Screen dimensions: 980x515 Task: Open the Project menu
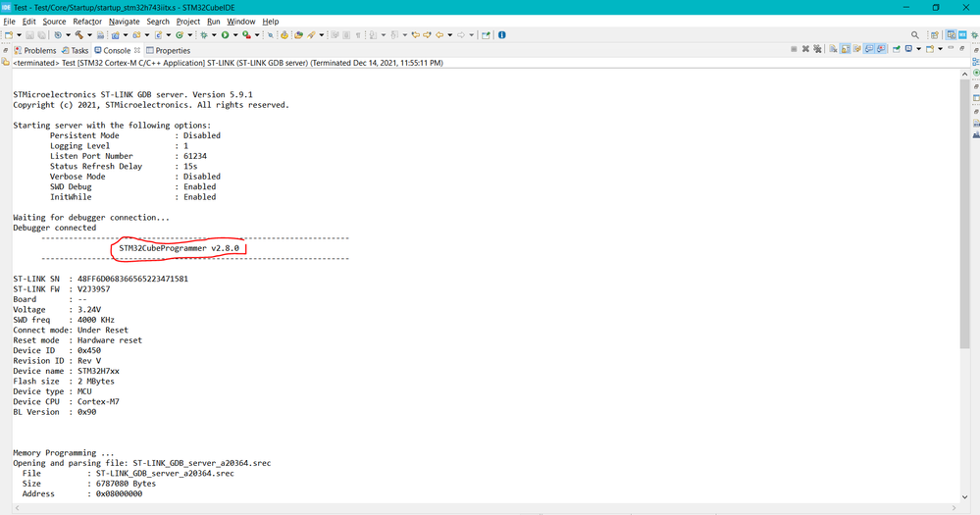[x=188, y=22]
